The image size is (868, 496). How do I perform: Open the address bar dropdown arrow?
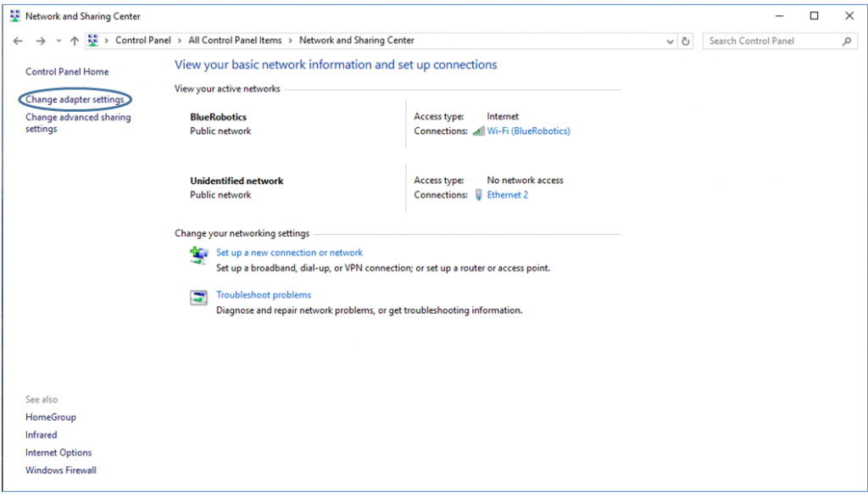tap(670, 40)
